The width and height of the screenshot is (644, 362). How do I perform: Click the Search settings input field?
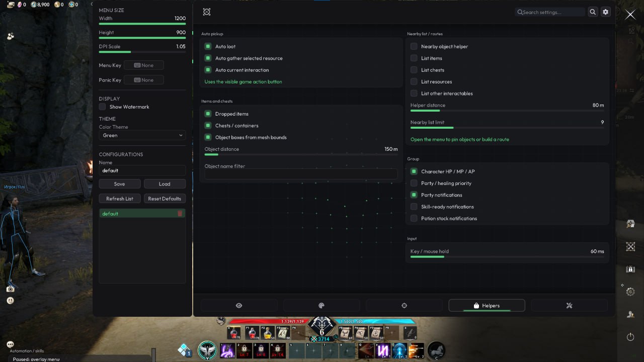point(550,12)
